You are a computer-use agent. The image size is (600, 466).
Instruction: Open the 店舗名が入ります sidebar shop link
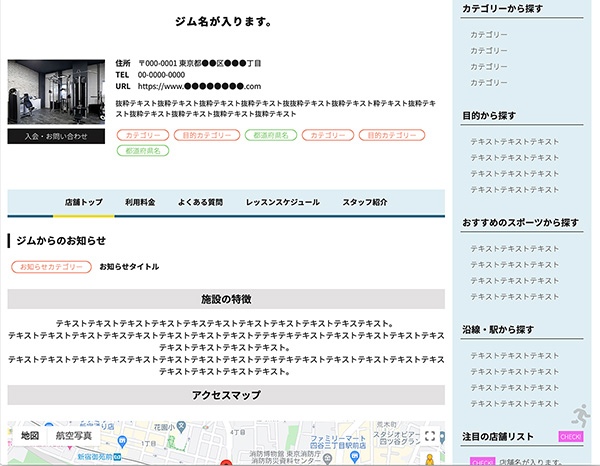[531, 462]
